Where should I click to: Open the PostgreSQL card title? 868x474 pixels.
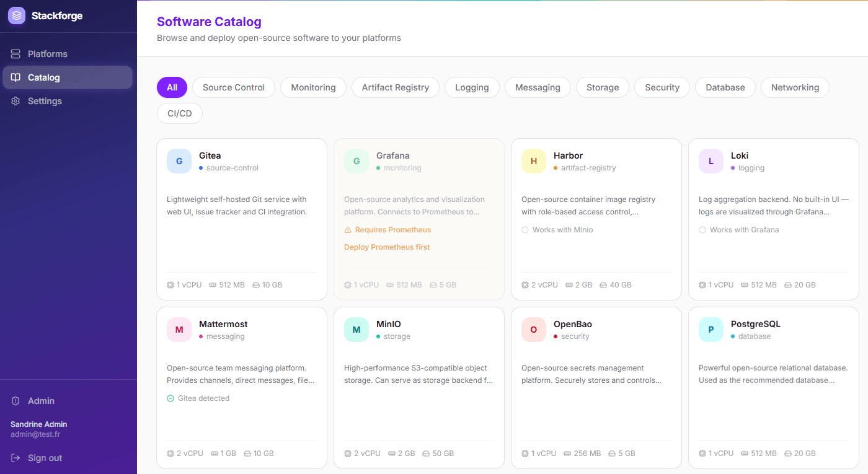click(x=756, y=324)
